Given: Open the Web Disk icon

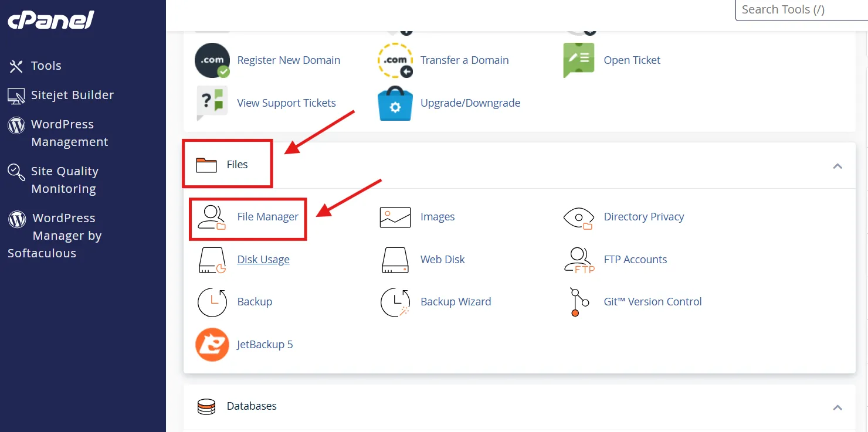Looking at the screenshot, I should point(395,260).
